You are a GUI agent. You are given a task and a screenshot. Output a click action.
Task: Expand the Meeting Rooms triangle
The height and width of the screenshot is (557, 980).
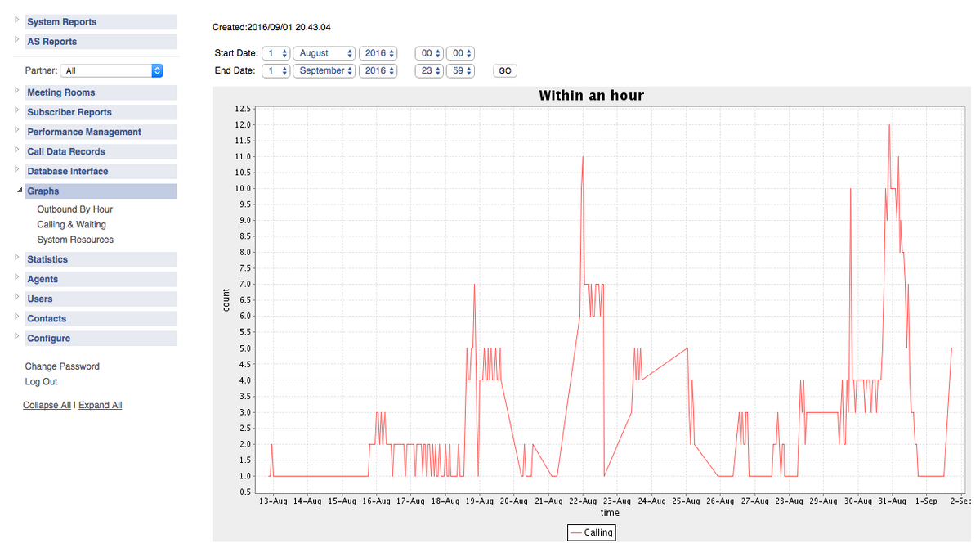(17, 90)
